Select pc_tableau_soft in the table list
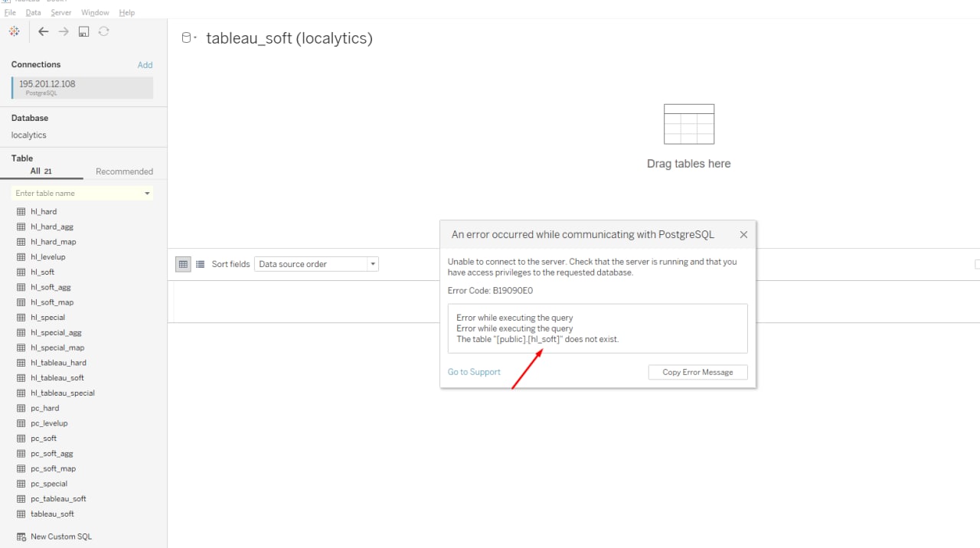980x548 pixels. (x=58, y=499)
